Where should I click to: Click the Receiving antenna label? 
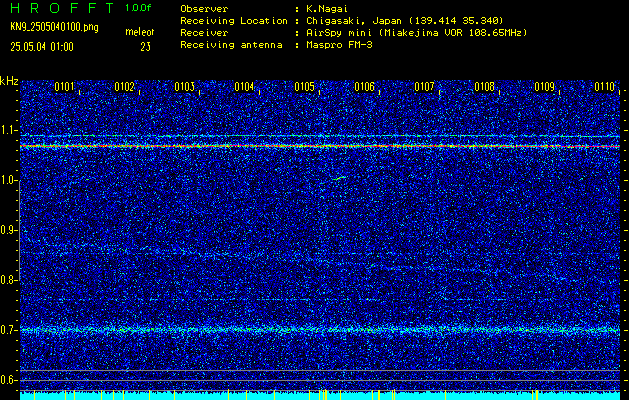pos(231,45)
